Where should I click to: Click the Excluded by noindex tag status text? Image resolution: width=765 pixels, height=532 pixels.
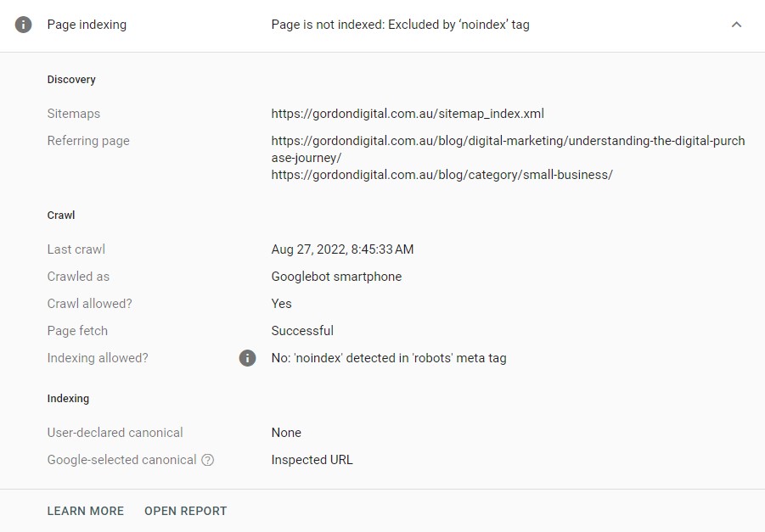pyautogui.click(x=400, y=25)
